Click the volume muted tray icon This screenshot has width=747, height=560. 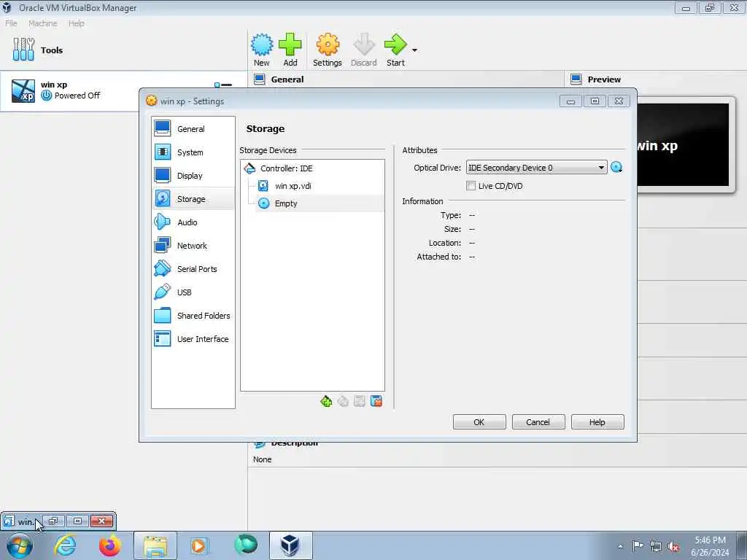click(x=673, y=547)
